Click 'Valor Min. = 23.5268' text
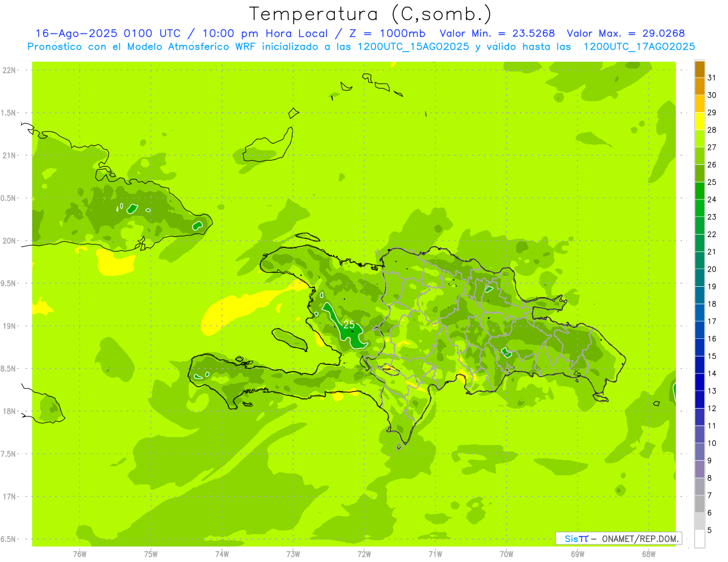 coord(497,33)
